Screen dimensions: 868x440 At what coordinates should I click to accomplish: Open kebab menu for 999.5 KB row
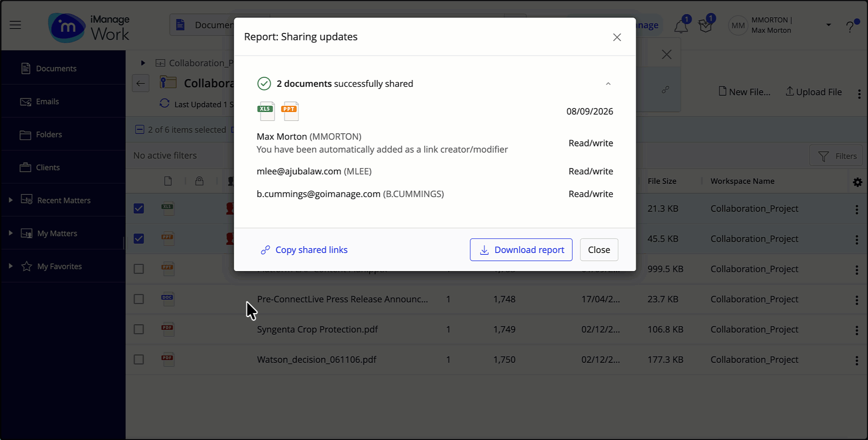(857, 270)
